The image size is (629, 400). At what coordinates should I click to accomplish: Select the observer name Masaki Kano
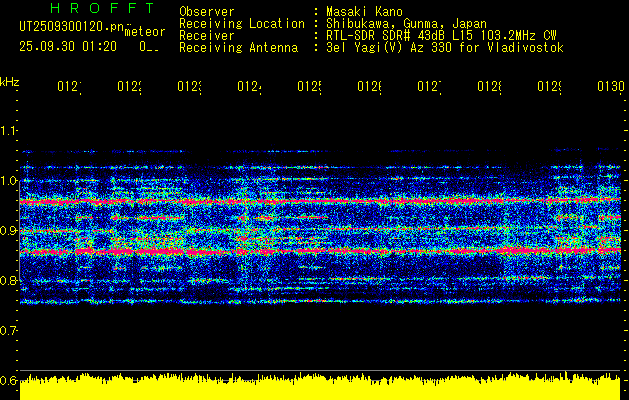[x=364, y=12]
